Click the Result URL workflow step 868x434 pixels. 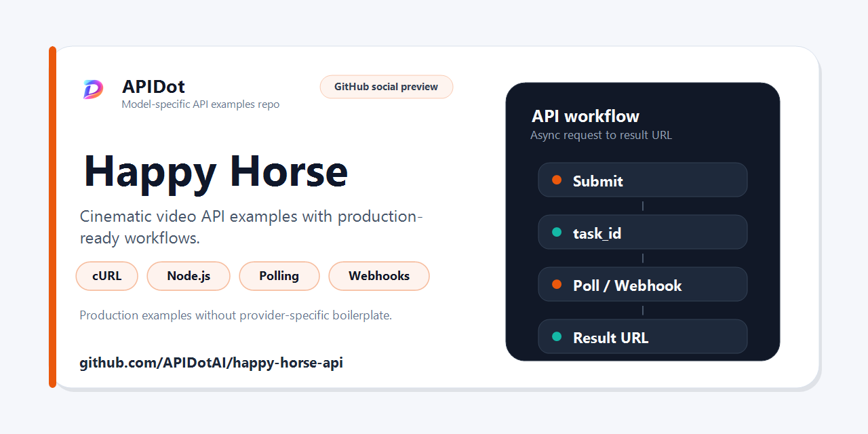point(643,337)
